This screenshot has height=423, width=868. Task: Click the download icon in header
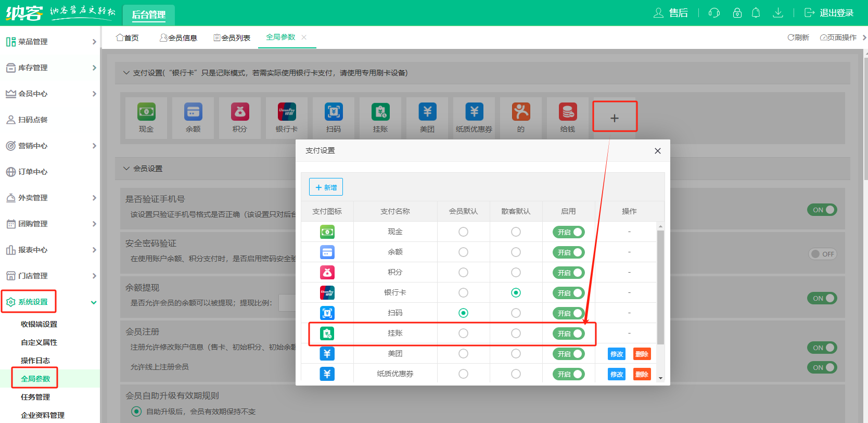pyautogui.click(x=778, y=13)
